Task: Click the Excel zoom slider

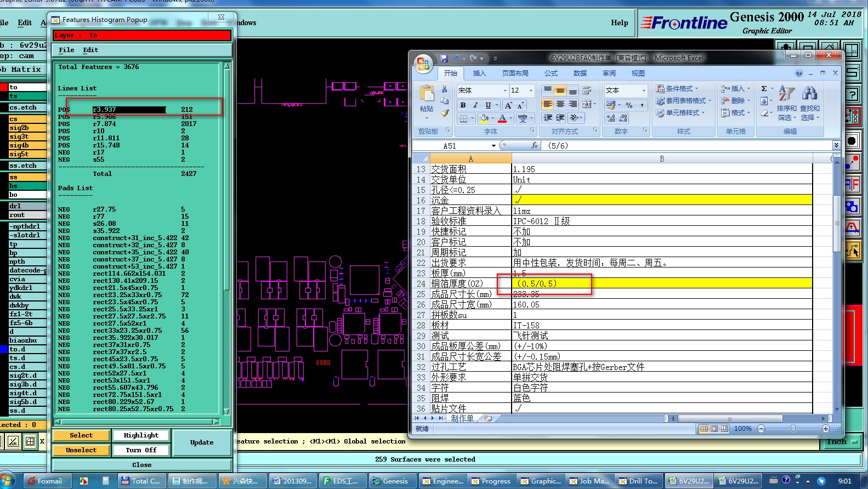Action: click(793, 429)
